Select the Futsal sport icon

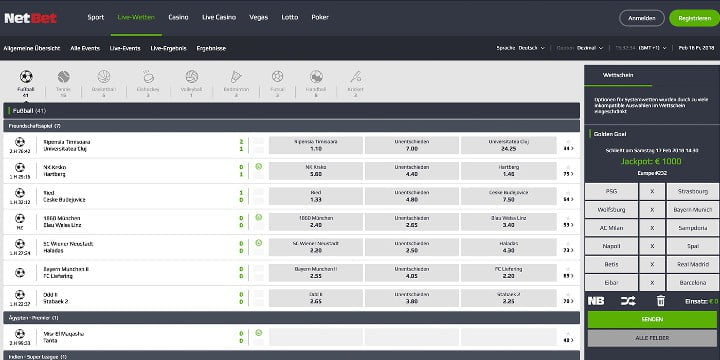pos(277,77)
